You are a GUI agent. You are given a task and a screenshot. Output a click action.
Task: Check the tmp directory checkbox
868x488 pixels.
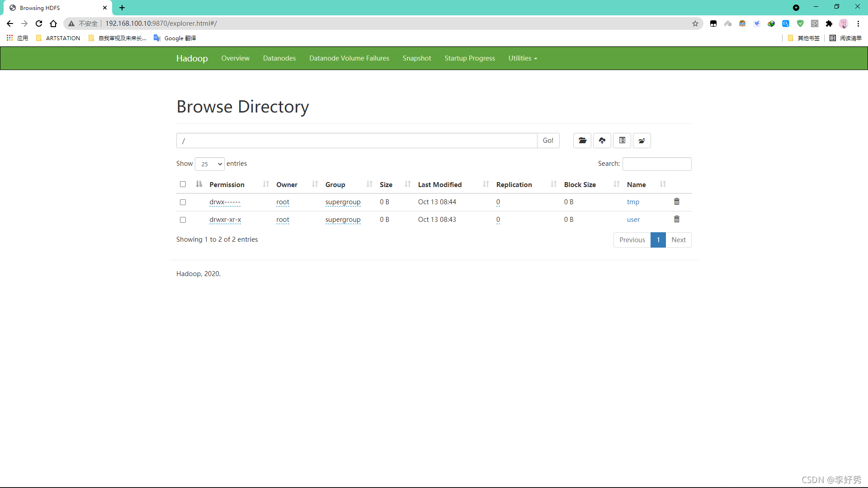point(183,202)
